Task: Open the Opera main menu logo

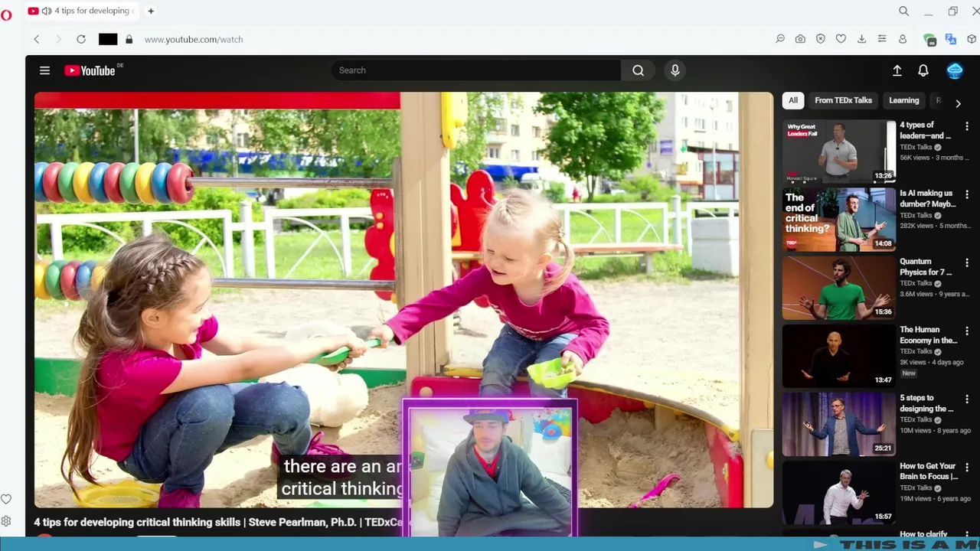Action: pyautogui.click(x=6, y=15)
